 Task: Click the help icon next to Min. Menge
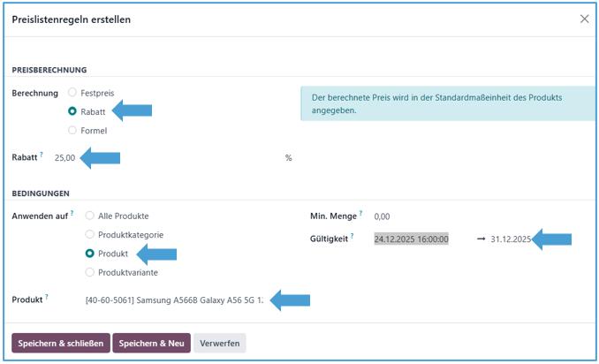tap(360, 213)
